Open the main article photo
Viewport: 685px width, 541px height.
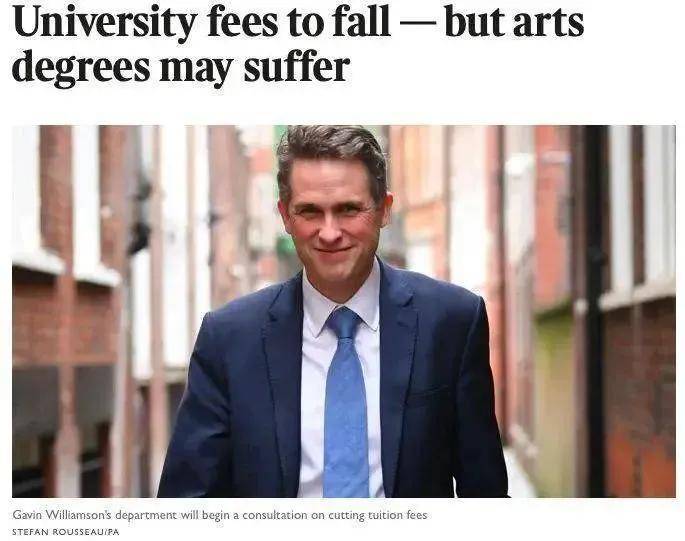(x=344, y=311)
